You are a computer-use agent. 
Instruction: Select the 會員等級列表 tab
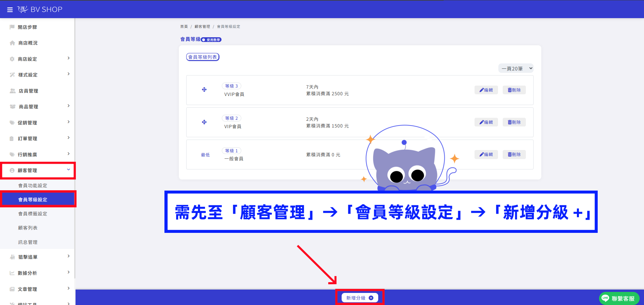(x=203, y=57)
